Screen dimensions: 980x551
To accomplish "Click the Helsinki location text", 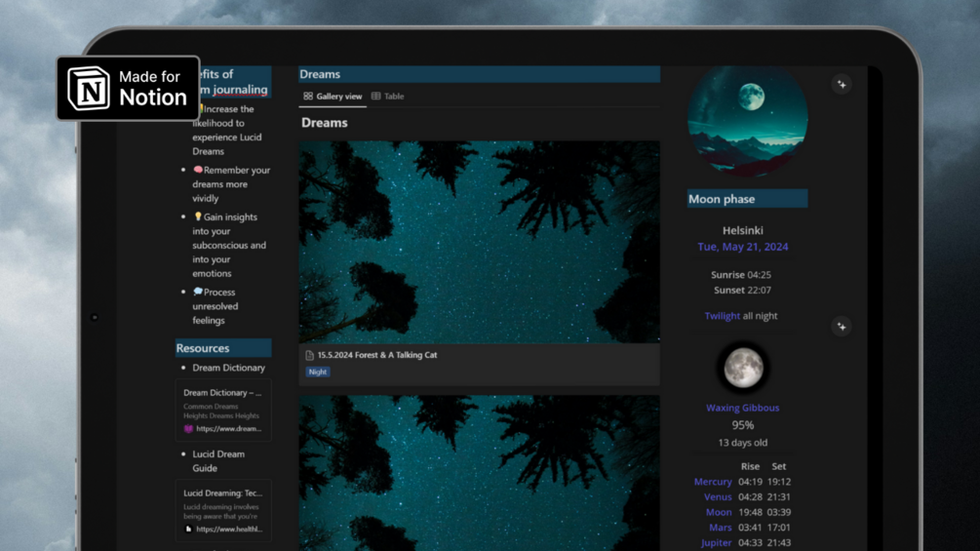I will point(742,230).
